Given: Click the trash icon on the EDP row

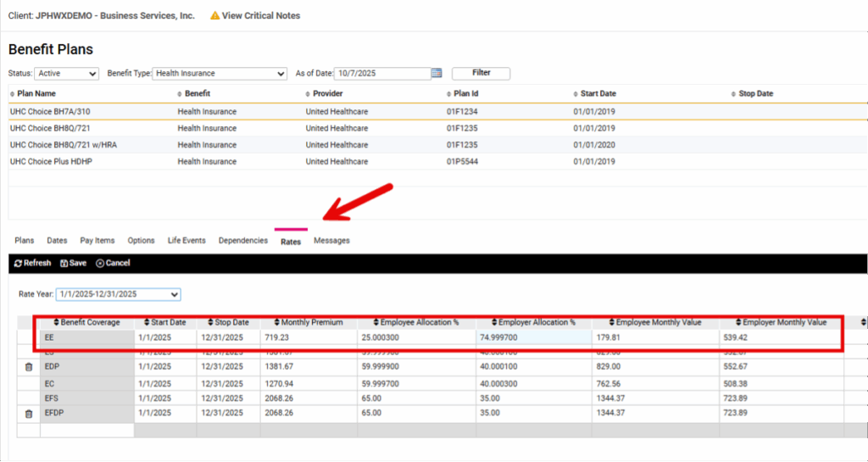Looking at the screenshot, I should pyautogui.click(x=28, y=367).
